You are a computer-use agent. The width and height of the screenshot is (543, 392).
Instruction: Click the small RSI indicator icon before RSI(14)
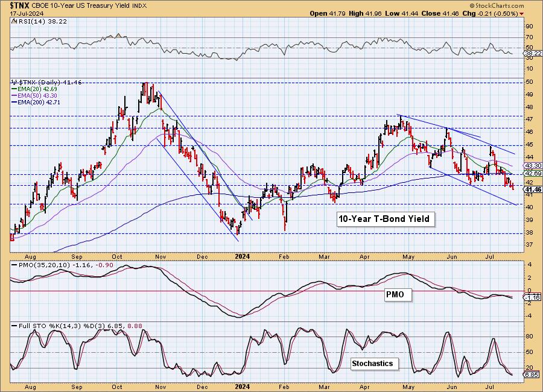[14, 21]
